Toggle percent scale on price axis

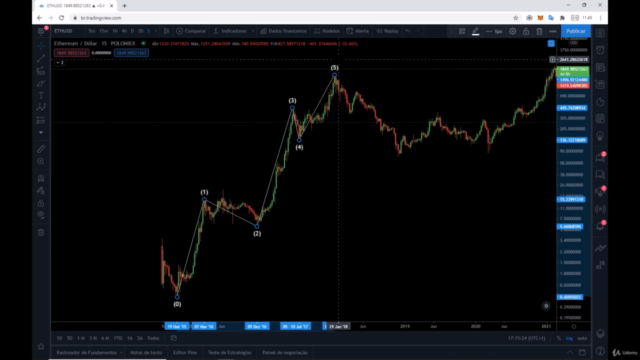[x=559, y=338]
